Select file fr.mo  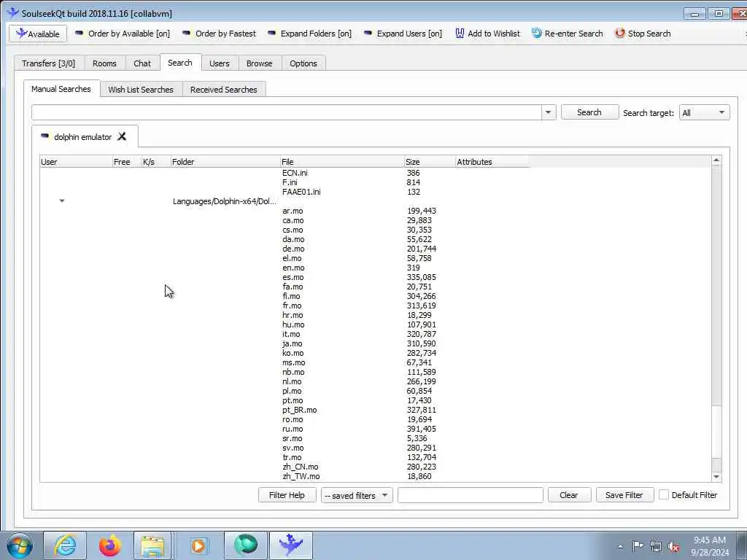[x=292, y=306]
